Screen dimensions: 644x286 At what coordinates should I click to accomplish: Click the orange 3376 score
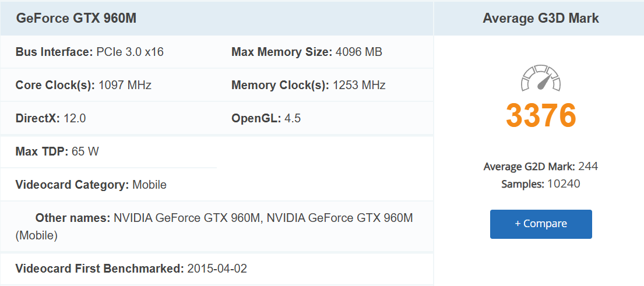click(x=540, y=115)
